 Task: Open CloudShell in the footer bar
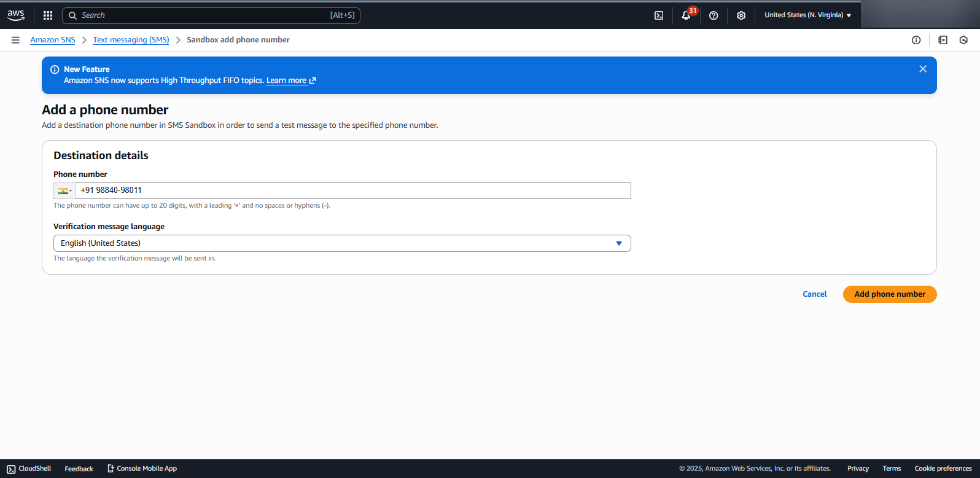pyautogui.click(x=29, y=468)
